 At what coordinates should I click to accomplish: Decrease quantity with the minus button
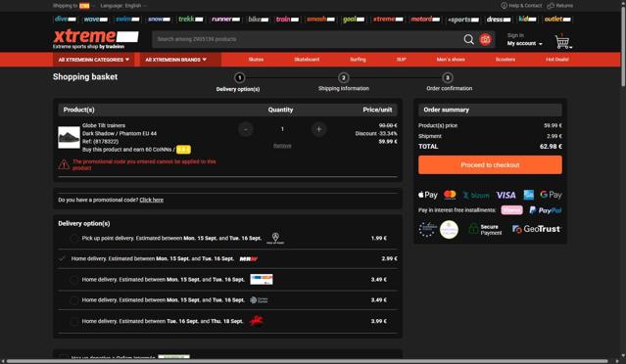pyautogui.click(x=246, y=129)
